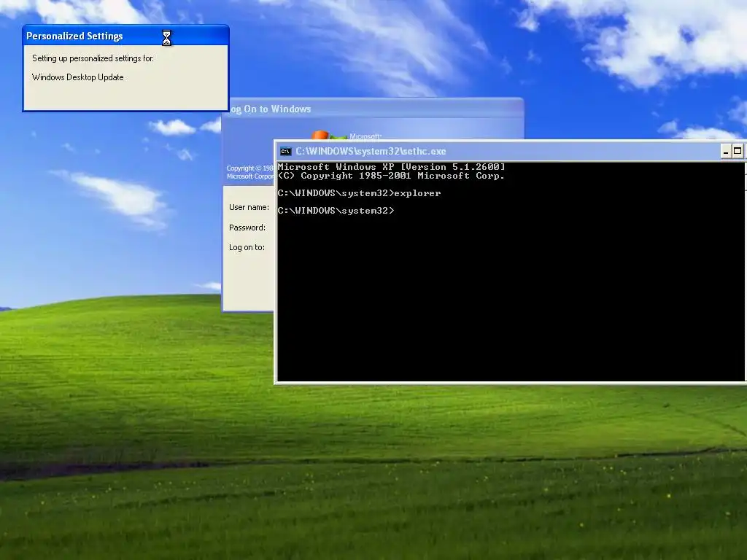Click the command prompt icon in sethc.exe title bar

click(x=285, y=152)
